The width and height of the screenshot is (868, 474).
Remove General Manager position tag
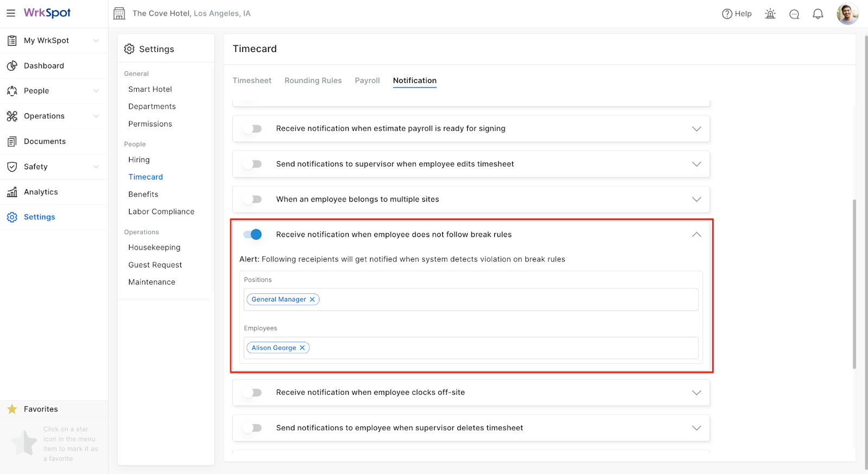tap(312, 299)
